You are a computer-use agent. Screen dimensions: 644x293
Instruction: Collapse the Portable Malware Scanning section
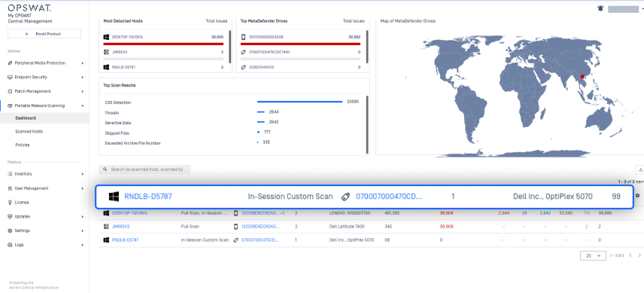pos(83,105)
